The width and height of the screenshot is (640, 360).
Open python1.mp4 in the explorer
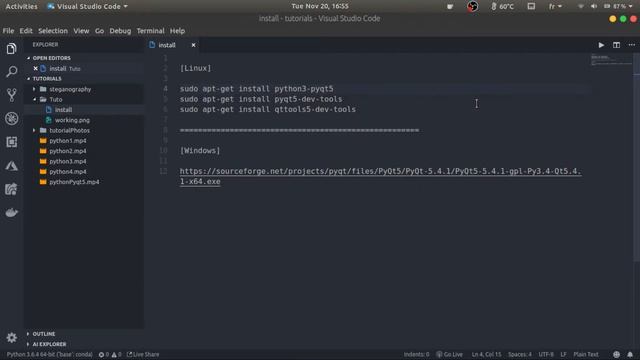[x=68, y=140]
